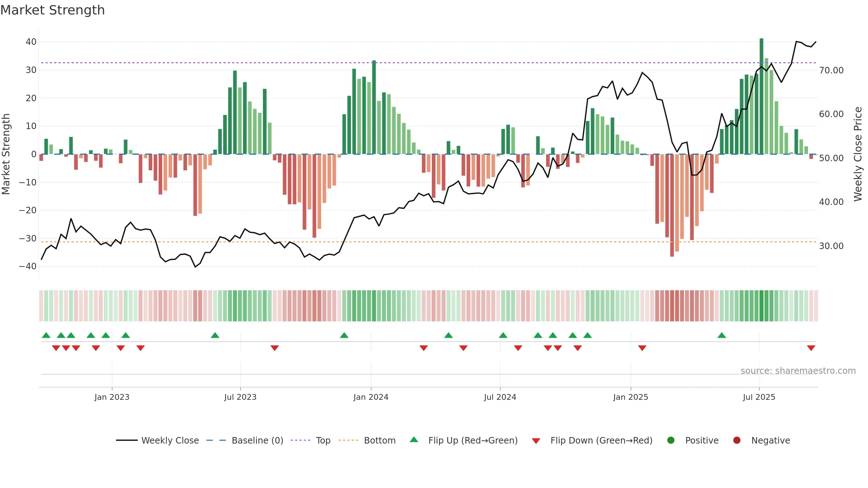Click the Positive green circle legend icon
This screenshot has width=868, height=488.
click(671, 440)
